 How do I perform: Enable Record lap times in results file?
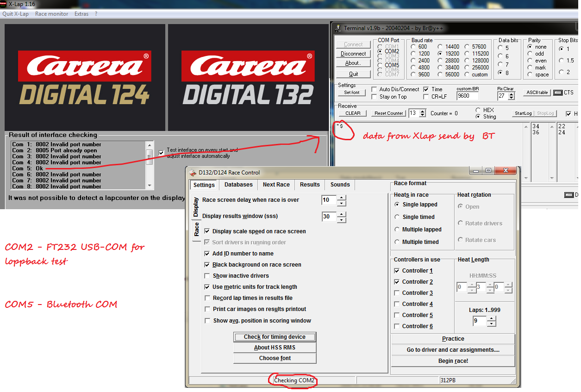207,298
